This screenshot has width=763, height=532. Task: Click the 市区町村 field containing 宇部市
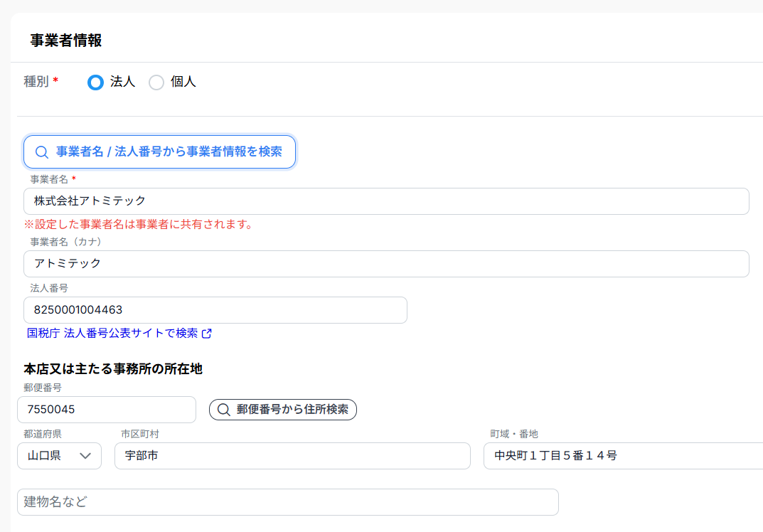tap(292, 456)
